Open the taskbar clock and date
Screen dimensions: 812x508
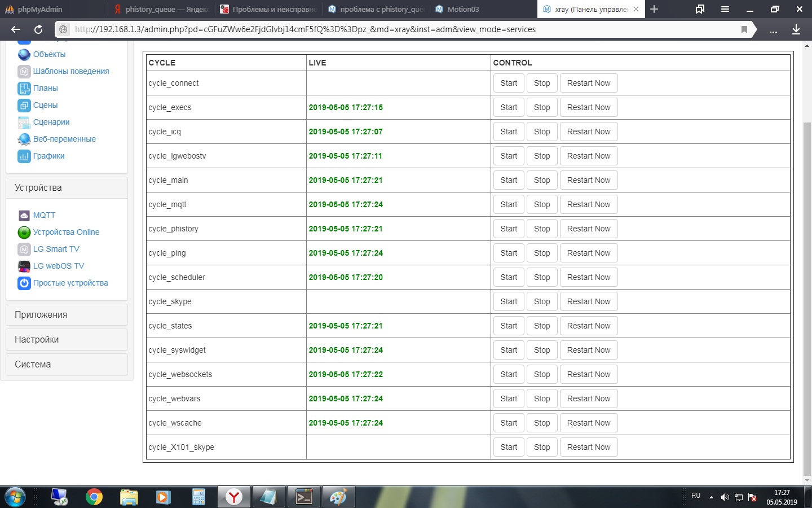pyautogui.click(x=782, y=497)
